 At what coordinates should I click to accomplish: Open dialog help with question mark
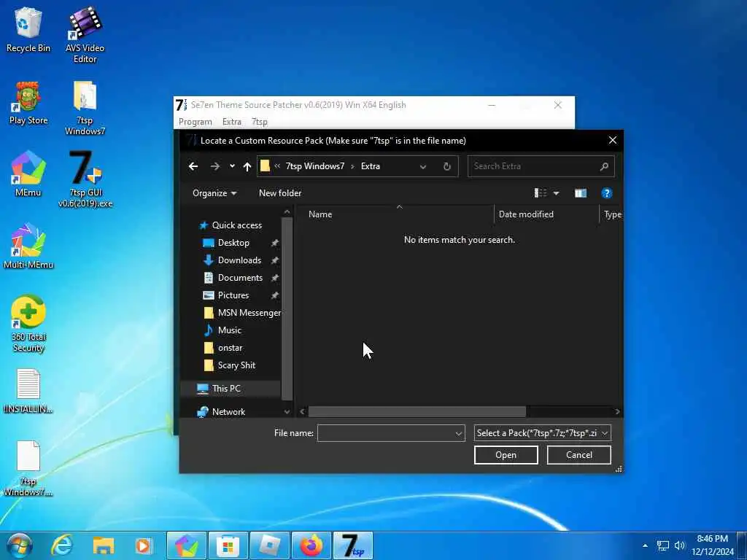(606, 192)
